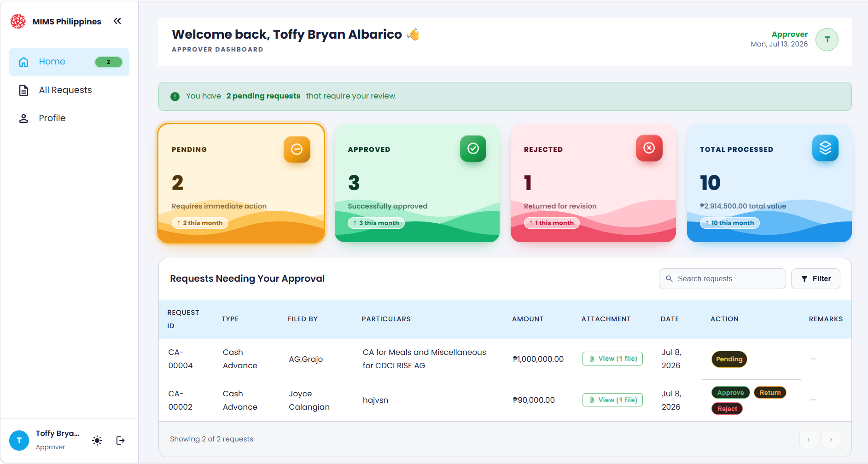Image resolution: width=868 pixels, height=464 pixels.
Task: Click the Particulars column header
Action: click(386, 319)
